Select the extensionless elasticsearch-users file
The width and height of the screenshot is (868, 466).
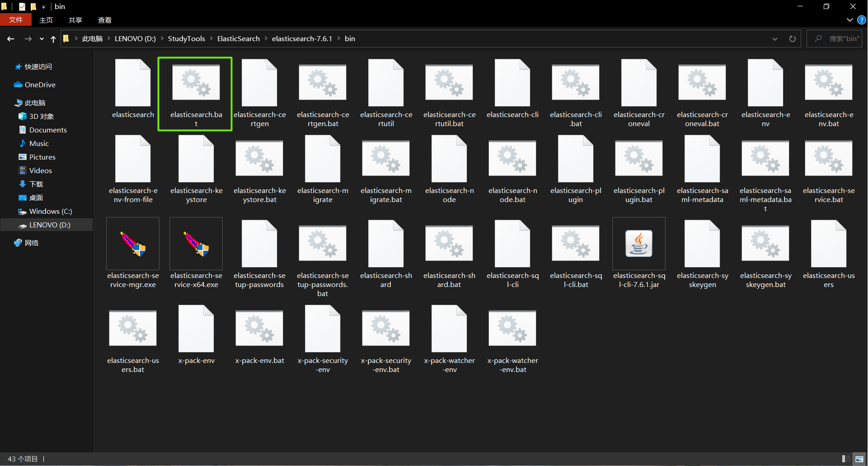829,254
